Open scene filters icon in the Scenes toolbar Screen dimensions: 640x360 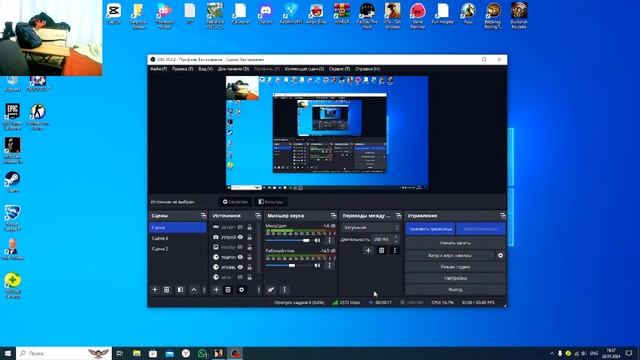point(180,290)
